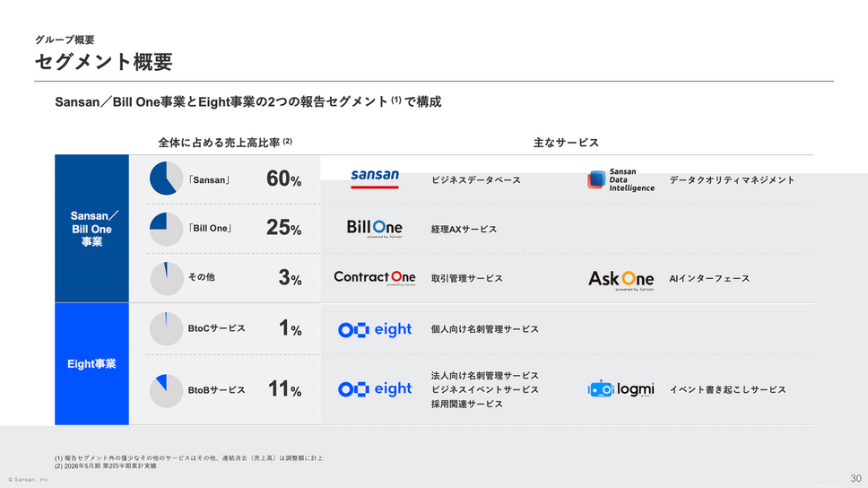Viewport: 868px width, 488px height.
Task: Click the eight logo in BtoB row
Action: pyautogui.click(x=375, y=389)
